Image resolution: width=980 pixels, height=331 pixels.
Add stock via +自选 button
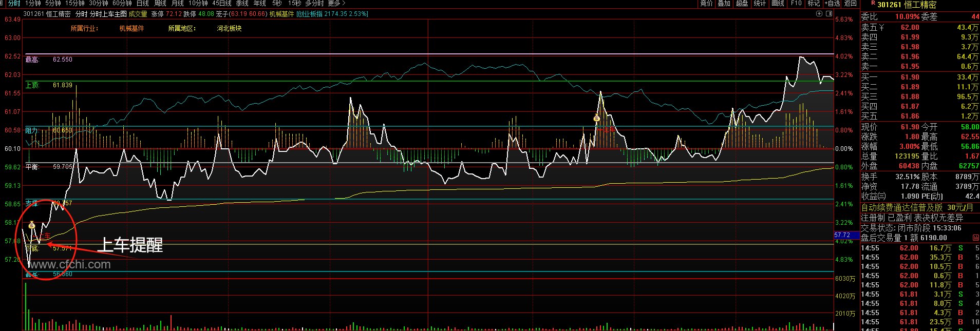click(x=833, y=4)
